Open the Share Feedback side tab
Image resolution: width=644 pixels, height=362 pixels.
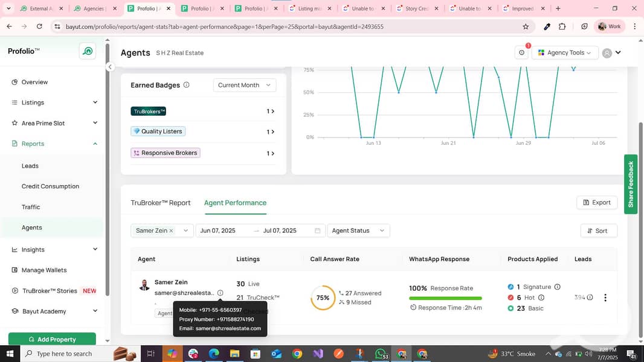point(631,184)
